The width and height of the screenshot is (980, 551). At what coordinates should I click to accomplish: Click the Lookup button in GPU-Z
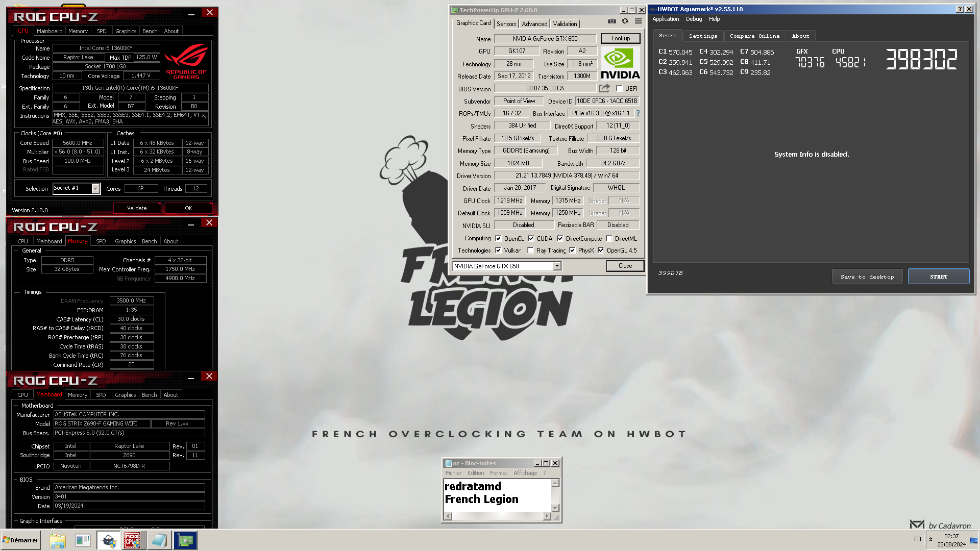point(620,38)
